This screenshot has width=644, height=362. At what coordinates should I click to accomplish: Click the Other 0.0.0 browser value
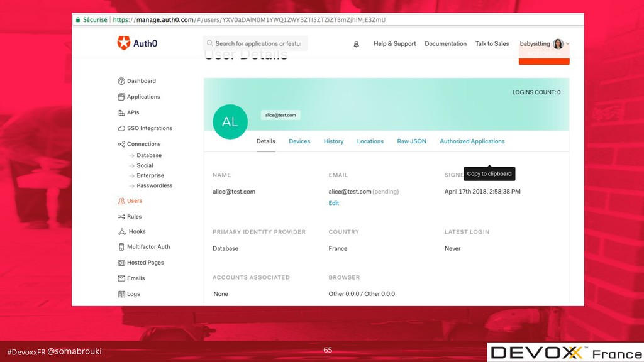(362, 294)
